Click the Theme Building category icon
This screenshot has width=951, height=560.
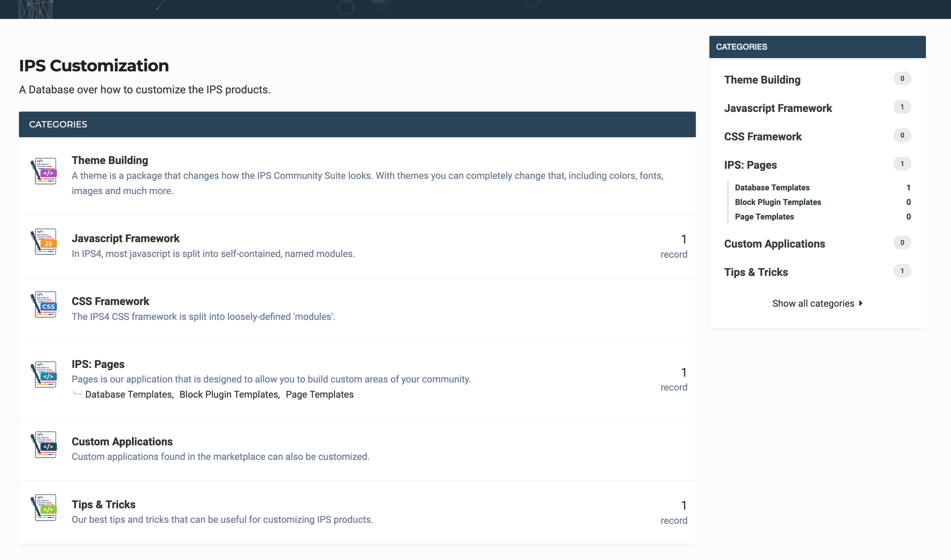pos(45,171)
